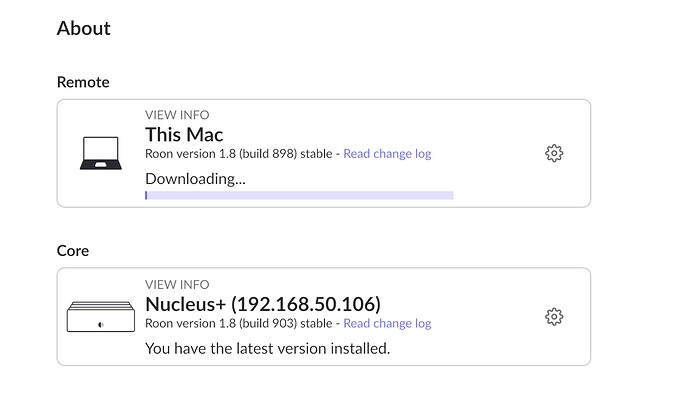Screen dimensions: 690x401
Task: Click the Remote section label
Action: [x=83, y=82]
